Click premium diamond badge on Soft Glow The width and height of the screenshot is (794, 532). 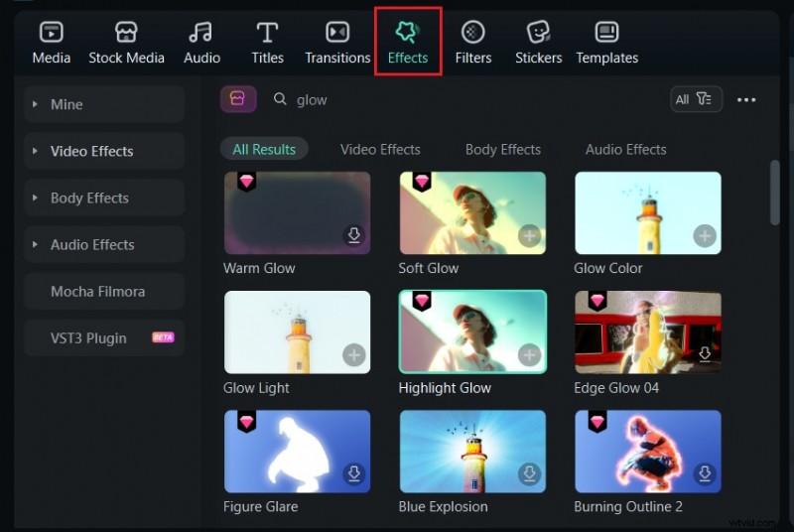click(x=422, y=182)
